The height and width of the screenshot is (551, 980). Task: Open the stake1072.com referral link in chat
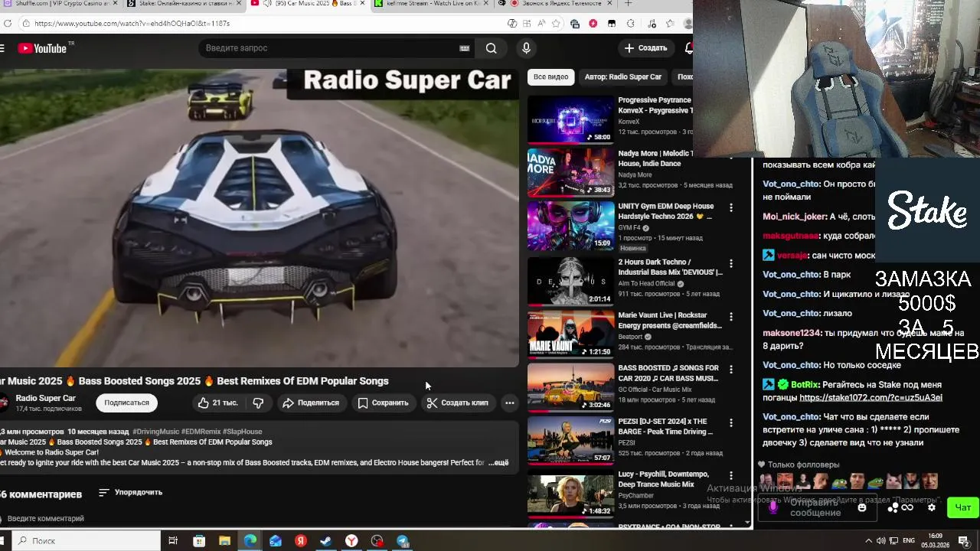(x=871, y=398)
